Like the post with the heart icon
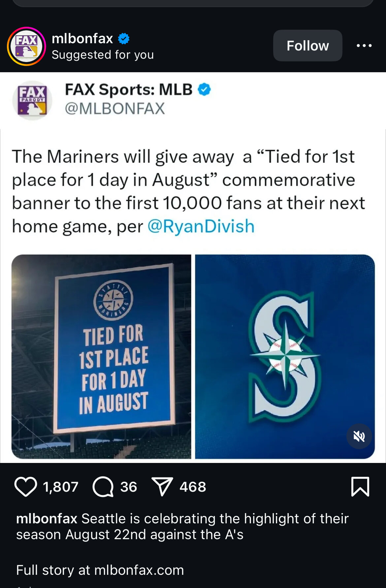 (x=26, y=487)
